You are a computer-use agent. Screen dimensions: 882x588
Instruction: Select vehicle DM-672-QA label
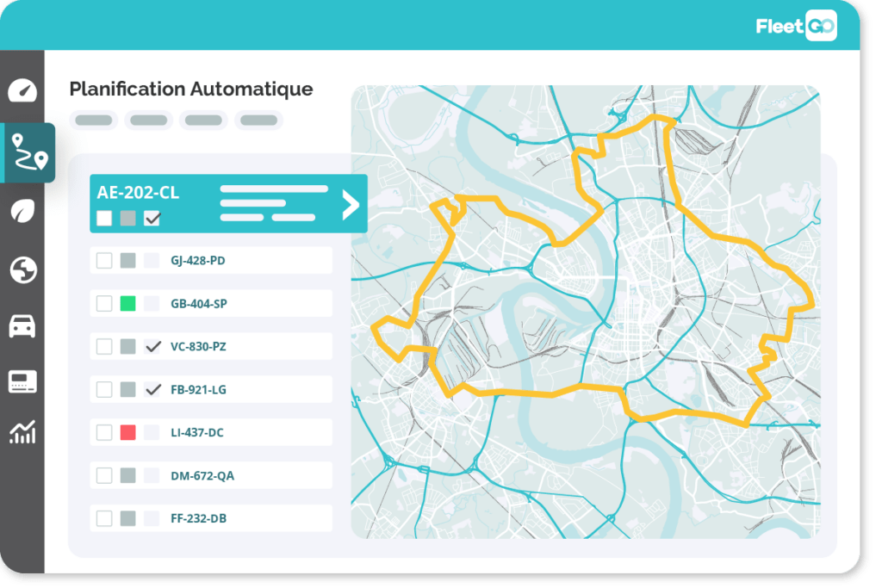pos(202,476)
